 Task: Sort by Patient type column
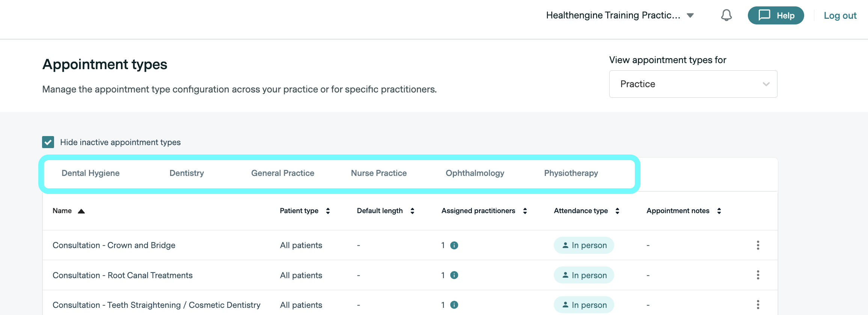328,211
